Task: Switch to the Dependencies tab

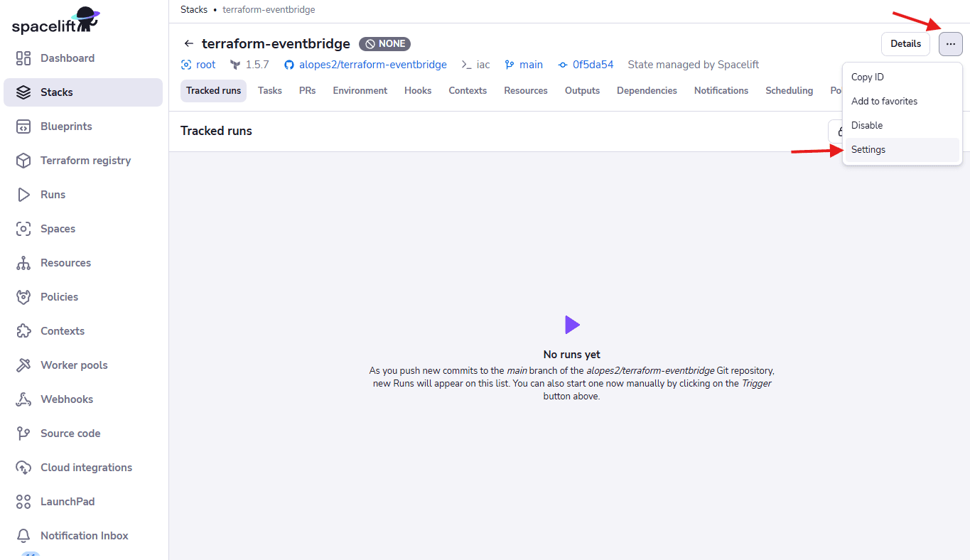Action: click(x=647, y=91)
